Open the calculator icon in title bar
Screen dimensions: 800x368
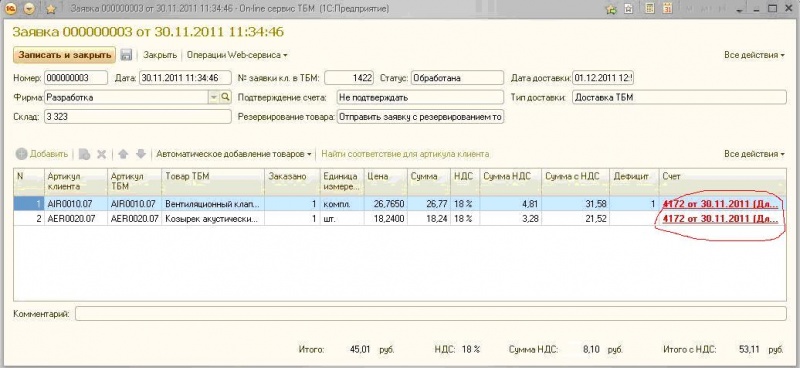point(649,8)
